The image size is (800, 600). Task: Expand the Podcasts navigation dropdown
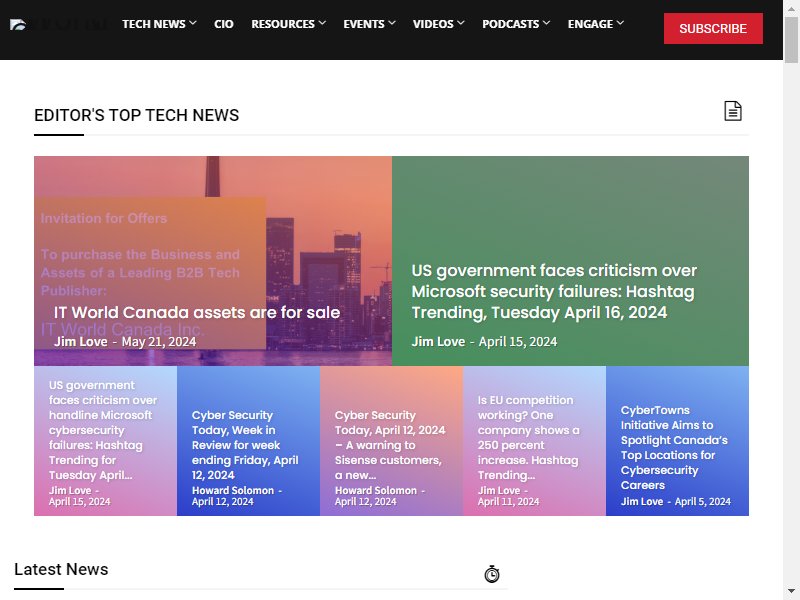coord(516,24)
